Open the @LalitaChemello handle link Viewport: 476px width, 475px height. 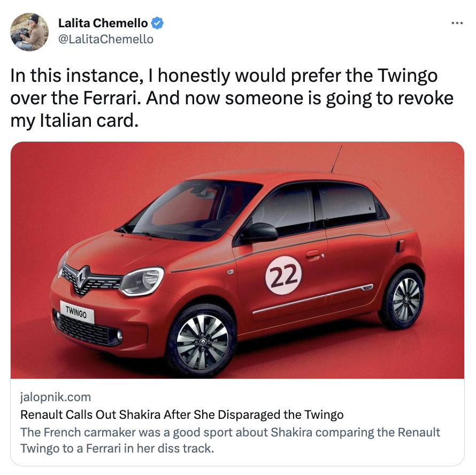point(106,39)
